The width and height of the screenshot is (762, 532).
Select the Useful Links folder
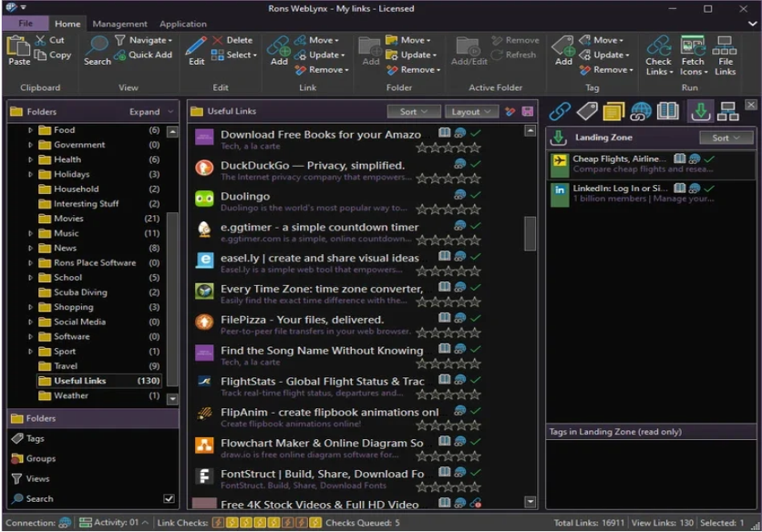(x=99, y=381)
